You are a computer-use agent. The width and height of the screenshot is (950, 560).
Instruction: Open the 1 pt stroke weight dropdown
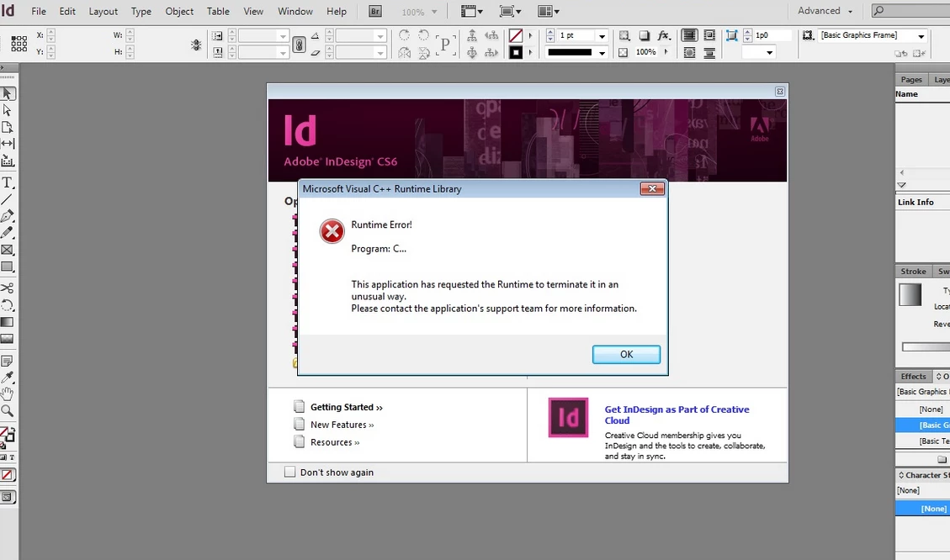point(602,36)
